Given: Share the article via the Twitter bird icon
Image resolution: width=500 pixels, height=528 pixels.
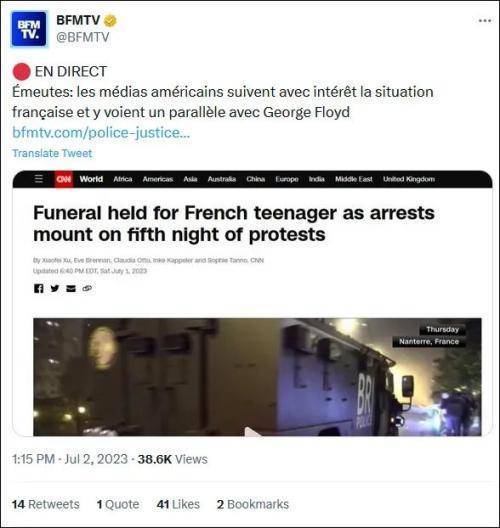Looking at the screenshot, I should (55, 288).
